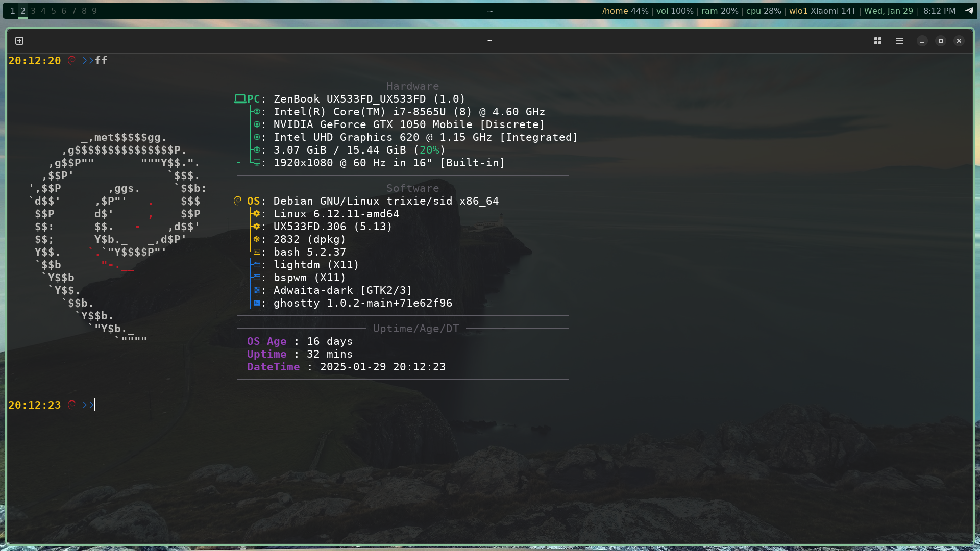Click the Debian swirl icon beside OS

(237, 201)
